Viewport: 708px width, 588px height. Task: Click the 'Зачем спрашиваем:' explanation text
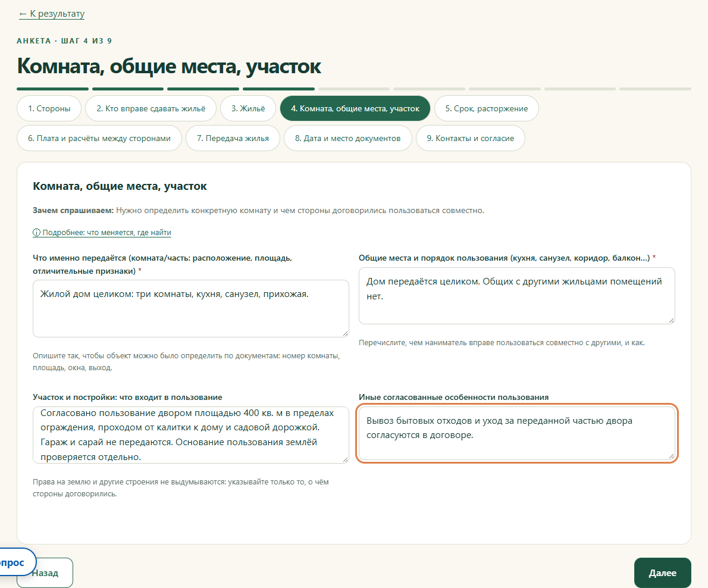tap(258, 211)
